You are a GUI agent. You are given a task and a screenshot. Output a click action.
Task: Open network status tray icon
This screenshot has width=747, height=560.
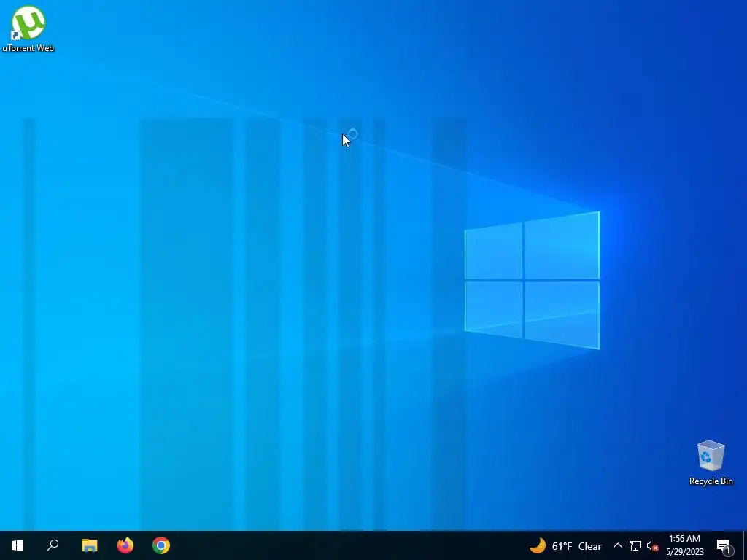(x=635, y=545)
